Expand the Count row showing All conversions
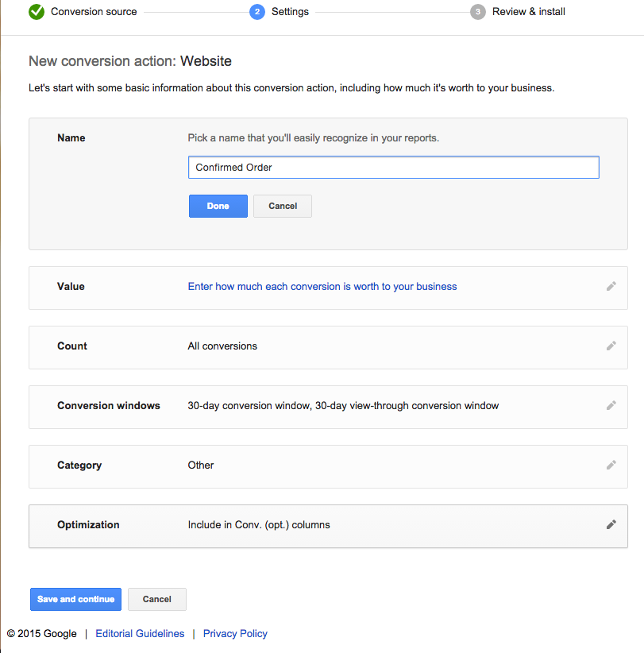The height and width of the screenshot is (653, 644). point(328,347)
